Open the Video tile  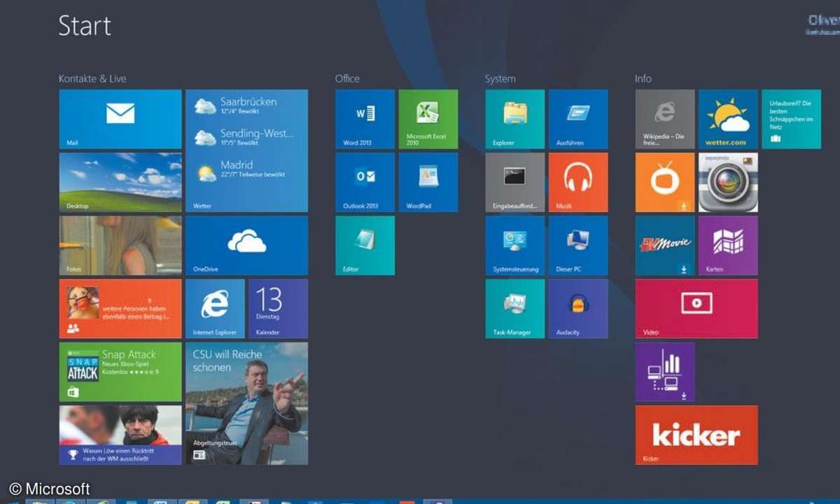(696, 309)
